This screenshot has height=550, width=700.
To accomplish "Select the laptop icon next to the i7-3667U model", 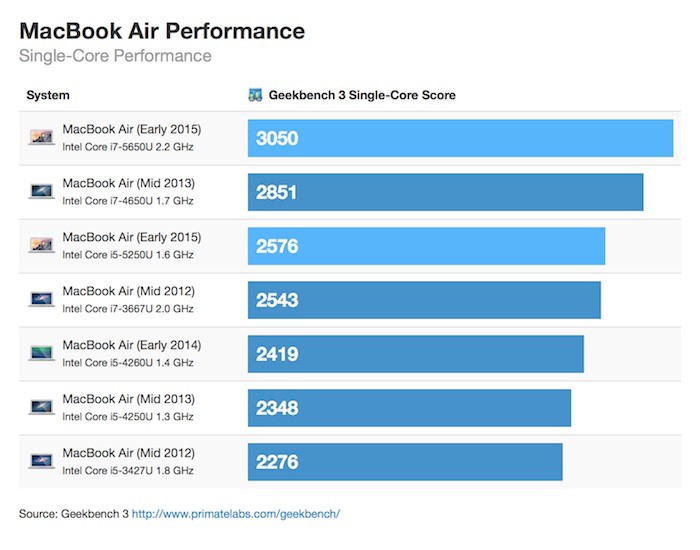I will 42,299.
